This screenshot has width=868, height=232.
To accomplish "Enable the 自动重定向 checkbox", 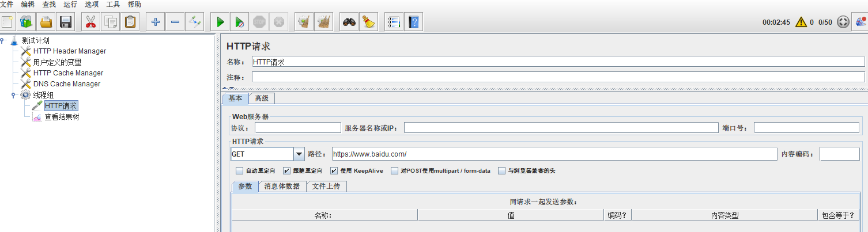I will 240,171.
